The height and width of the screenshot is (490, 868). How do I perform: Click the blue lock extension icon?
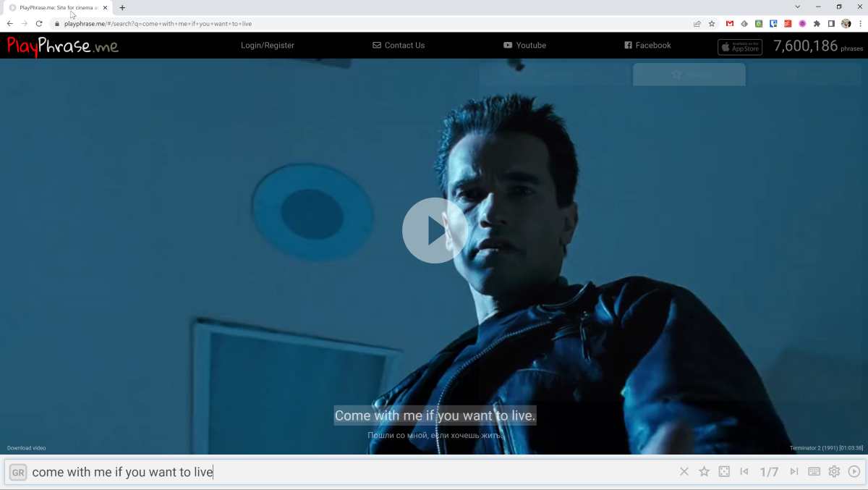point(773,23)
